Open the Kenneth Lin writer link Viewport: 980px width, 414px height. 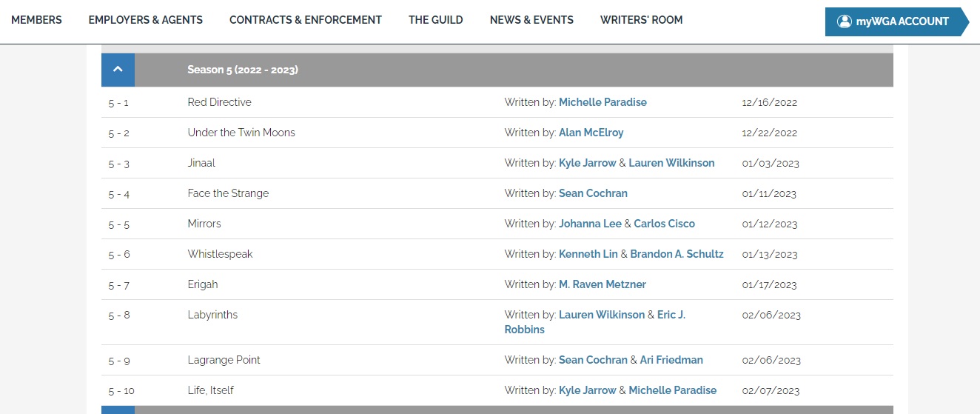coord(588,254)
